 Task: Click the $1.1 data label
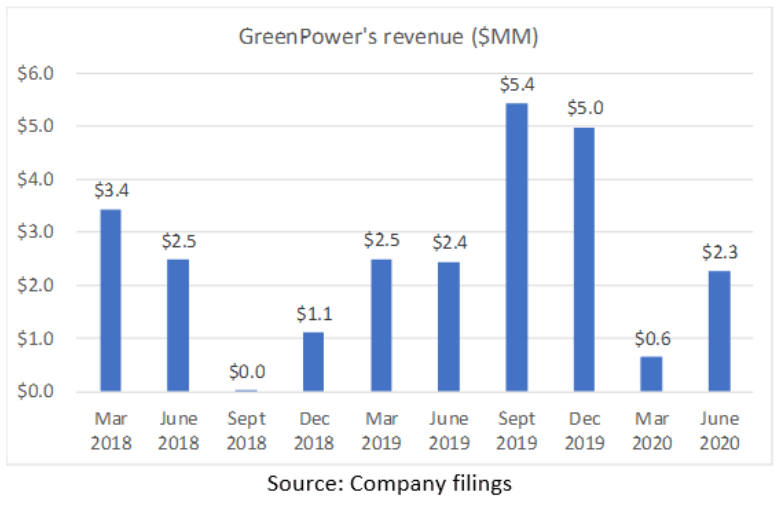pyautogui.click(x=314, y=314)
